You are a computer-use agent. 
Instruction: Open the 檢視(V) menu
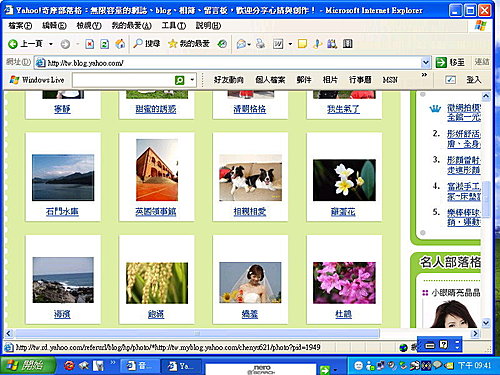[x=89, y=26]
